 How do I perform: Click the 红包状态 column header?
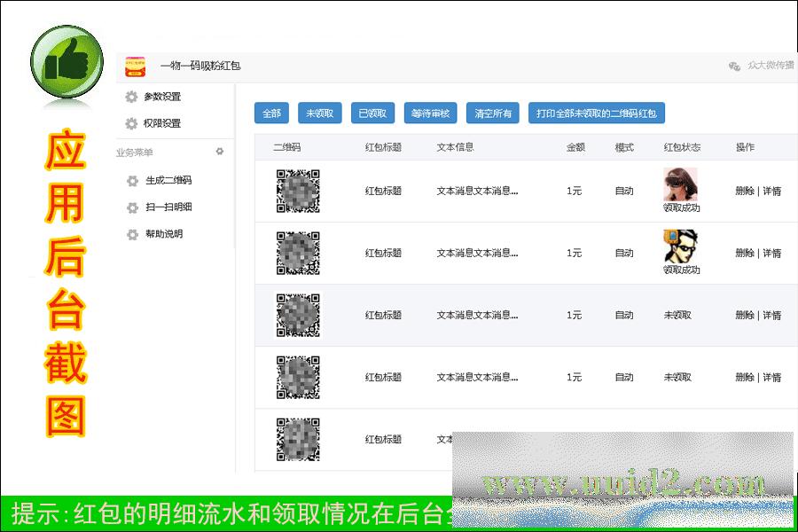[681, 146]
